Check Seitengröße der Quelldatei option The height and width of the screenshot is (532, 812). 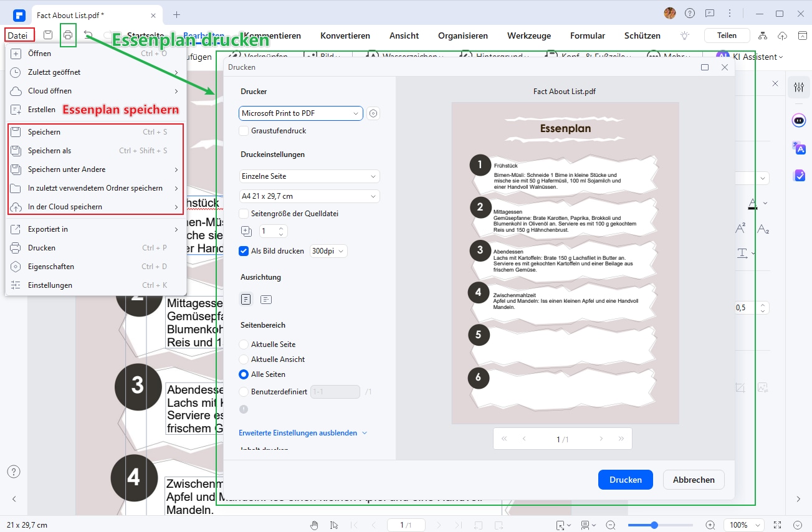coord(244,213)
